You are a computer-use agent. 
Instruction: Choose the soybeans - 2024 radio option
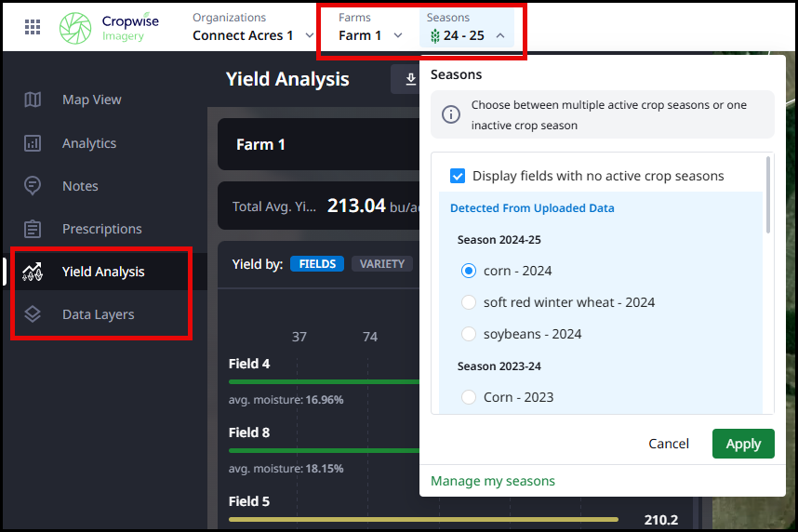tap(470, 334)
